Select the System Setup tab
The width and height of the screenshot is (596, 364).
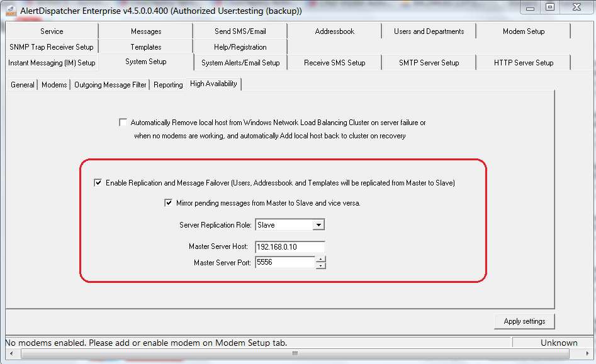coord(146,62)
